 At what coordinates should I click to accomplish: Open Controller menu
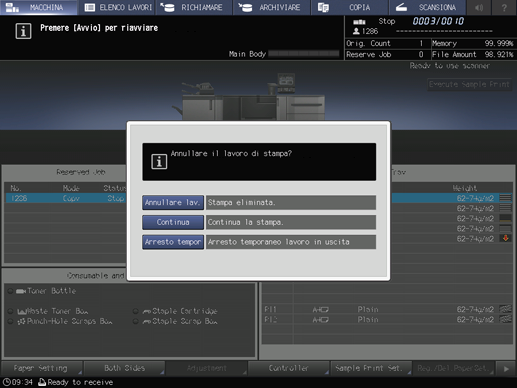click(x=289, y=368)
